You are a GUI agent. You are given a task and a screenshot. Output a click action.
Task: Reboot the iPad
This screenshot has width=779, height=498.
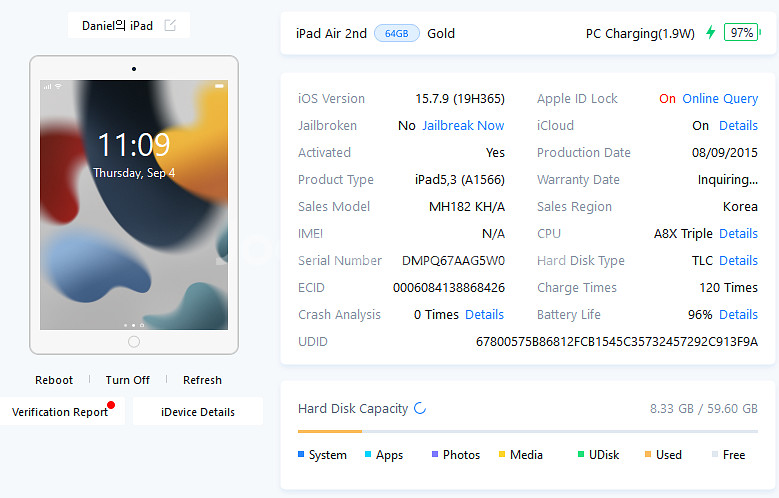(54, 380)
